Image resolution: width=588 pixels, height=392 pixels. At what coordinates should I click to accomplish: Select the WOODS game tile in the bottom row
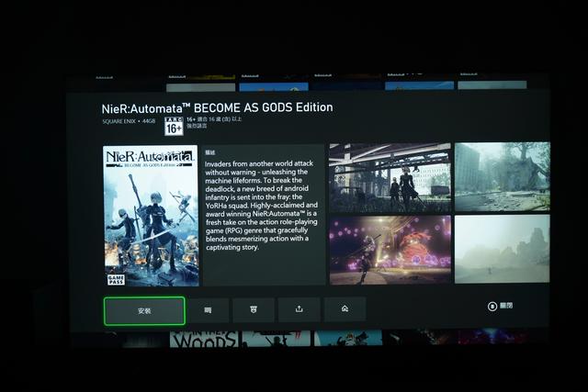coord(204,339)
